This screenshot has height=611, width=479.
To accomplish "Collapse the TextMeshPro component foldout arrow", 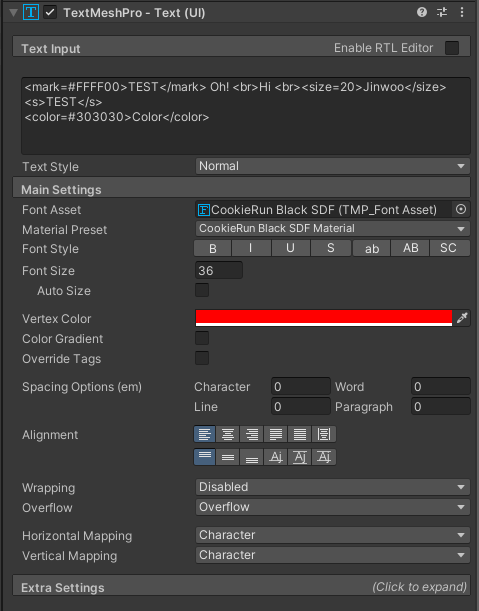I will (14, 13).
